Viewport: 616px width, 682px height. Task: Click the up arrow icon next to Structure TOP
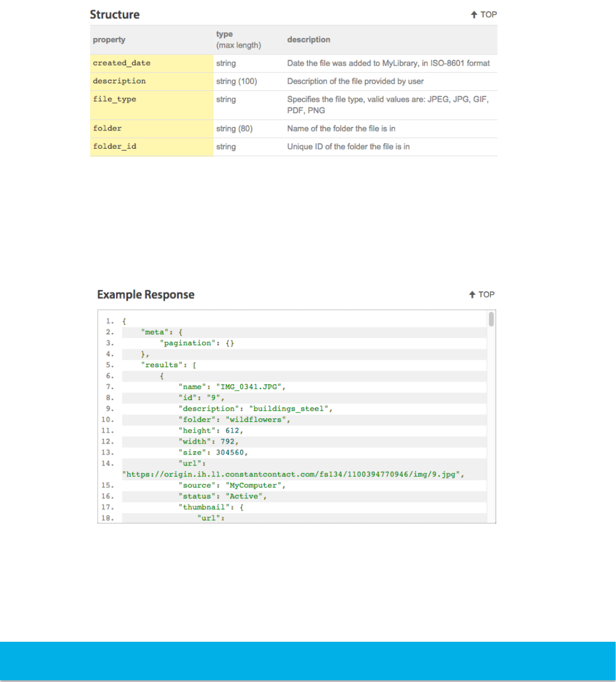click(x=473, y=15)
